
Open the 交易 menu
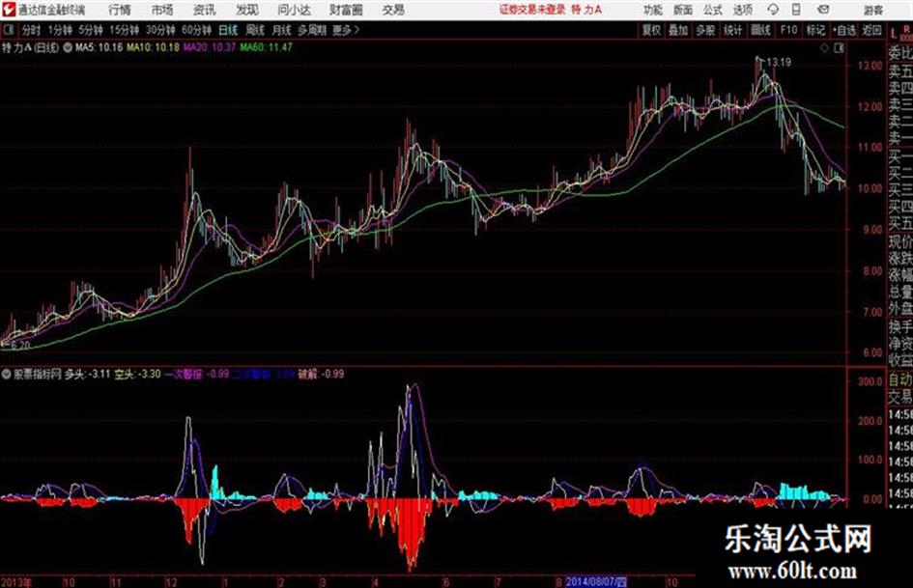[393, 10]
